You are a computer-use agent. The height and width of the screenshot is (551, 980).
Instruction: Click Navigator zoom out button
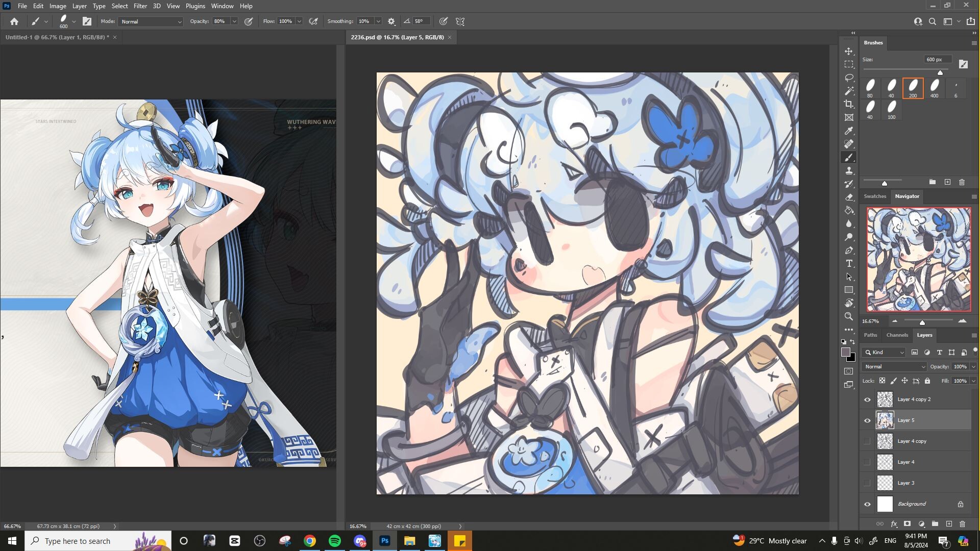click(x=894, y=321)
